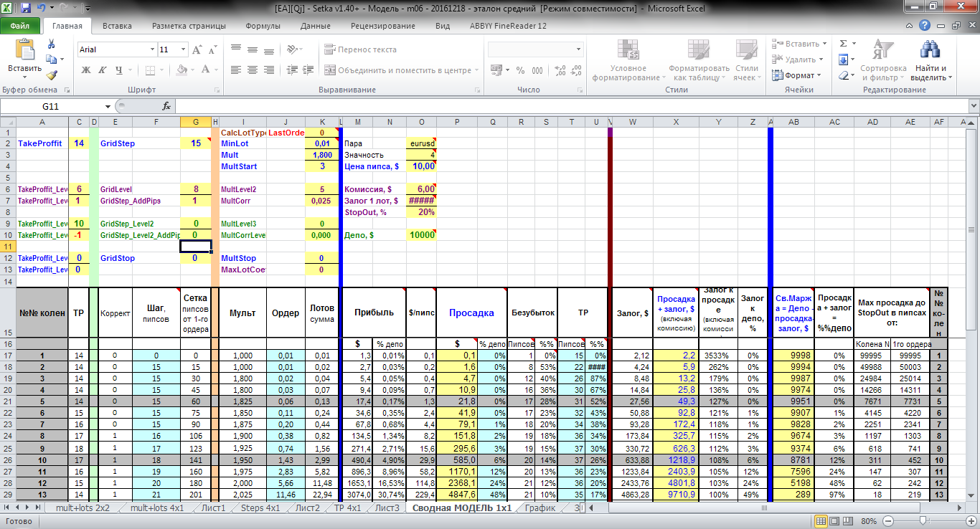
Task: Activate the Format Painter brush
Action: coord(51,75)
